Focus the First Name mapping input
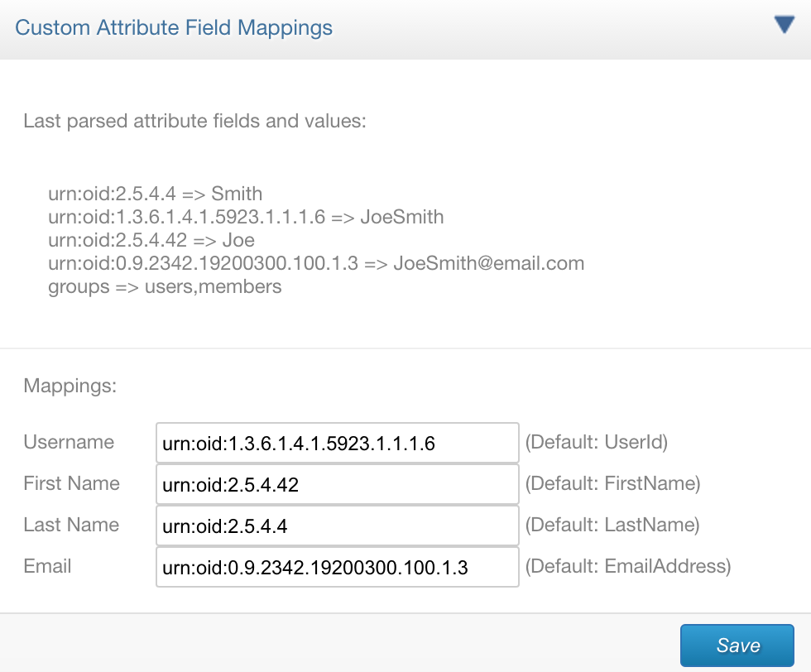This screenshot has width=811, height=672. tap(338, 484)
